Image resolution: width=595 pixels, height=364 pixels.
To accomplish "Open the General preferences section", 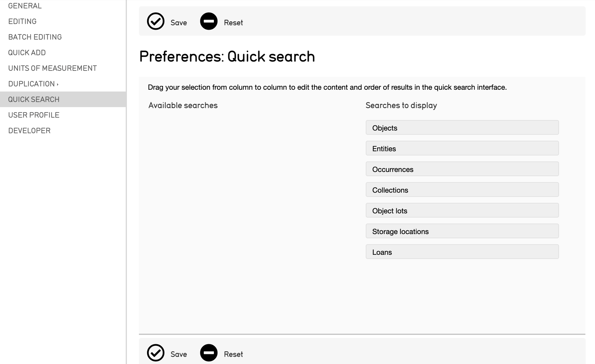I will (x=25, y=6).
